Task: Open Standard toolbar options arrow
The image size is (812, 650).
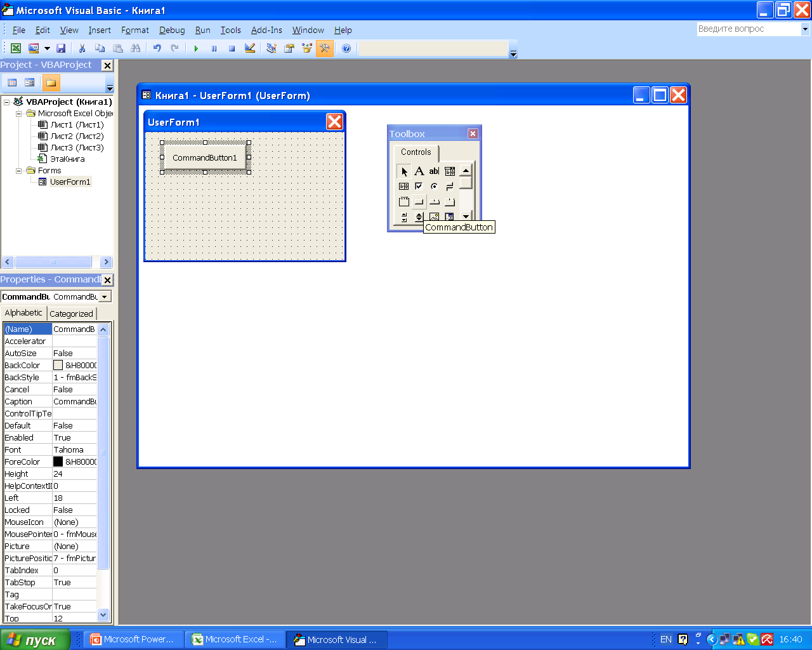Action: click(x=514, y=54)
